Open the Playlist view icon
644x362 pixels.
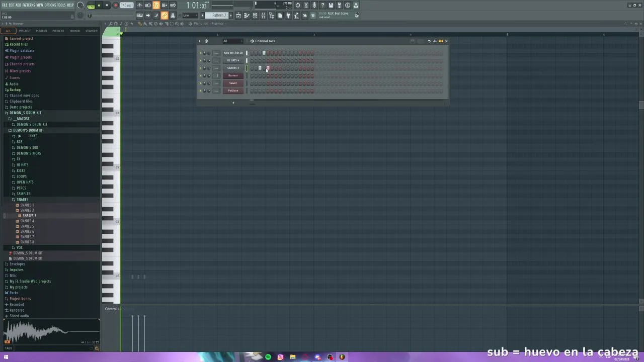(238, 16)
